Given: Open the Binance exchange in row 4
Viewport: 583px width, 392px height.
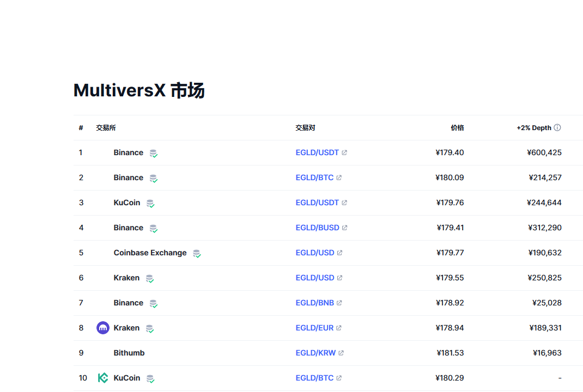Looking at the screenshot, I should coord(128,228).
